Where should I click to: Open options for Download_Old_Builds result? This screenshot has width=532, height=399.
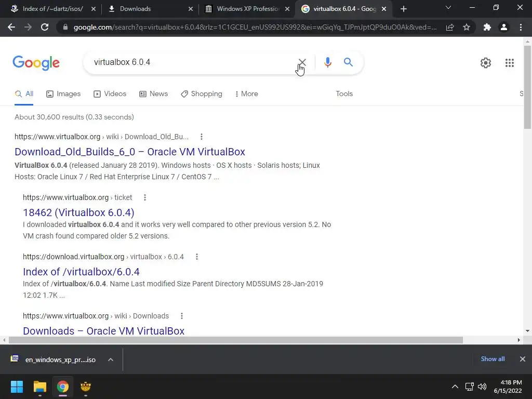tap(202, 137)
